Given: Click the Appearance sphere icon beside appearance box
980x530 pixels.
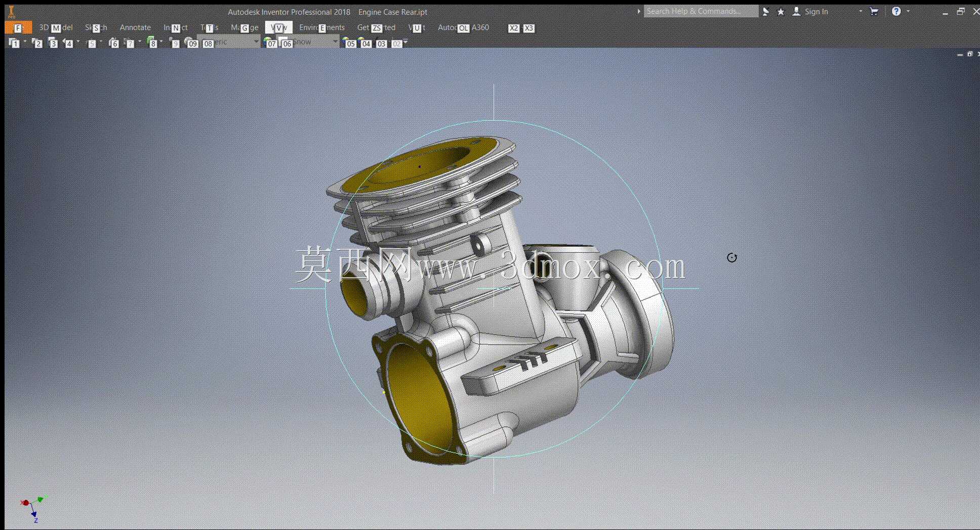Looking at the screenshot, I should click(270, 42).
